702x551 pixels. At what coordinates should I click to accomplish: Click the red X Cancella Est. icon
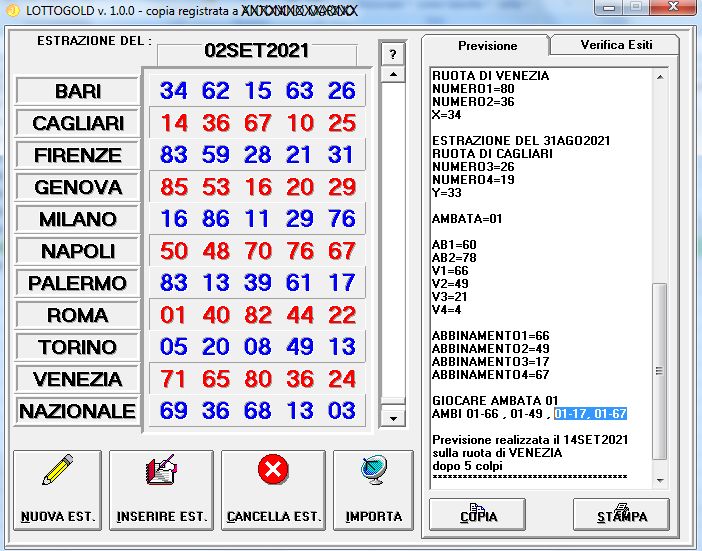tap(273, 469)
